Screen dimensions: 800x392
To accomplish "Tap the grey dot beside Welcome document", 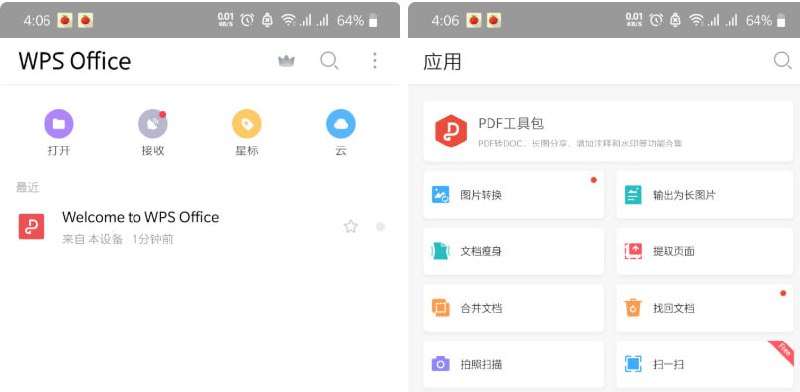I will (x=380, y=227).
